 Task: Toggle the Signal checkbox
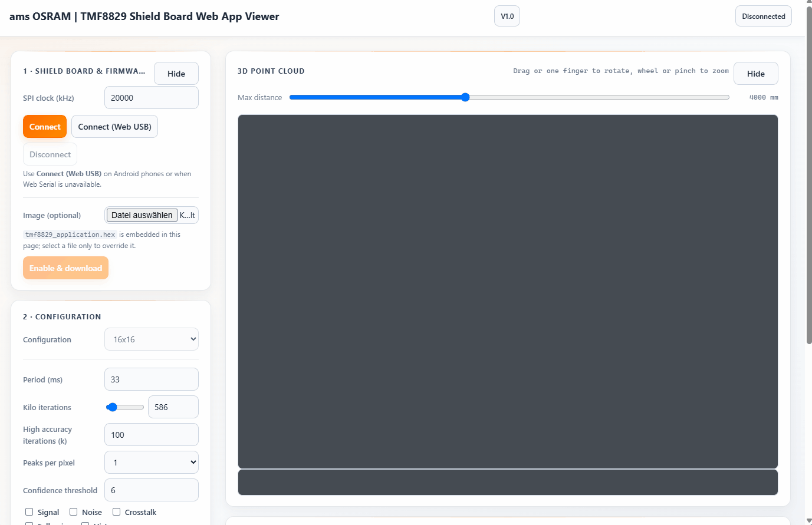coord(29,512)
